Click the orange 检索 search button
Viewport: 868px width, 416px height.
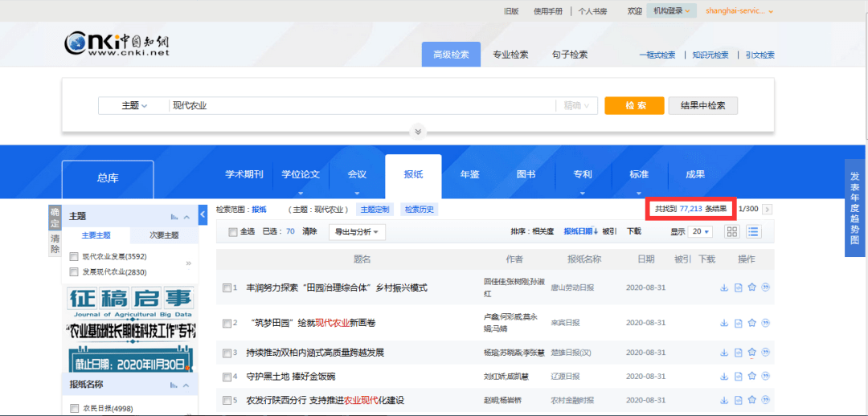point(634,105)
